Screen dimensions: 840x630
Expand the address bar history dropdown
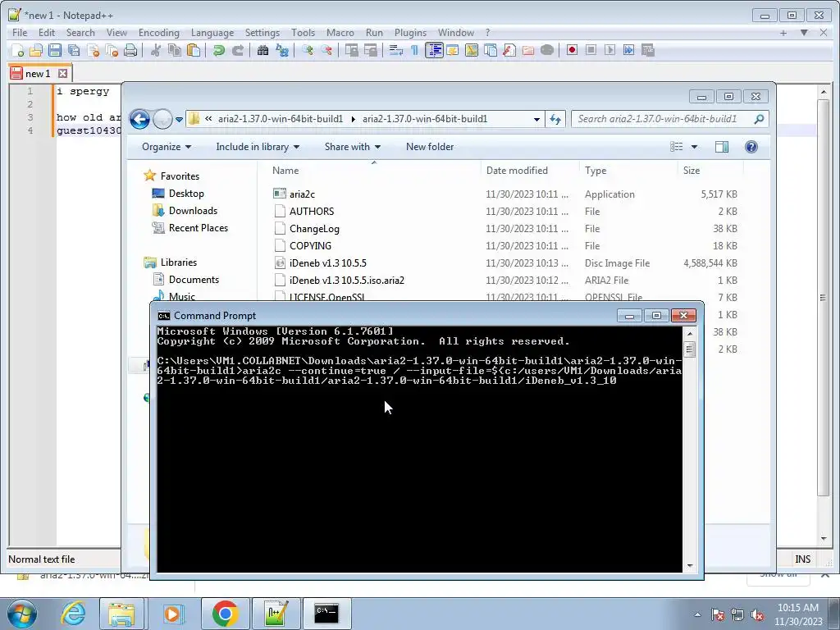[x=536, y=119]
